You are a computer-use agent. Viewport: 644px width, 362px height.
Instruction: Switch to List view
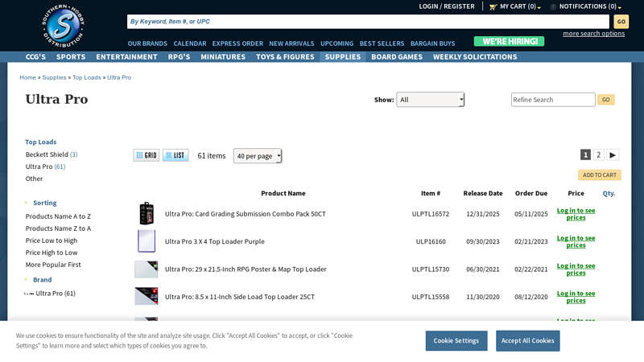[x=175, y=155]
